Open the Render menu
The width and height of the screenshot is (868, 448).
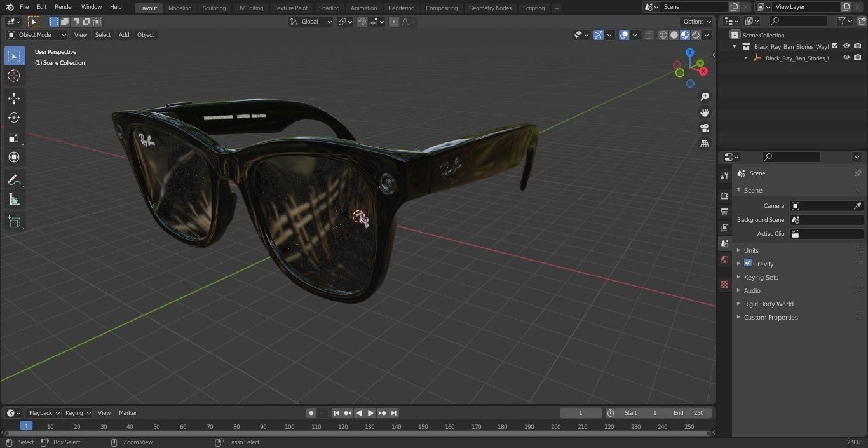(64, 7)
